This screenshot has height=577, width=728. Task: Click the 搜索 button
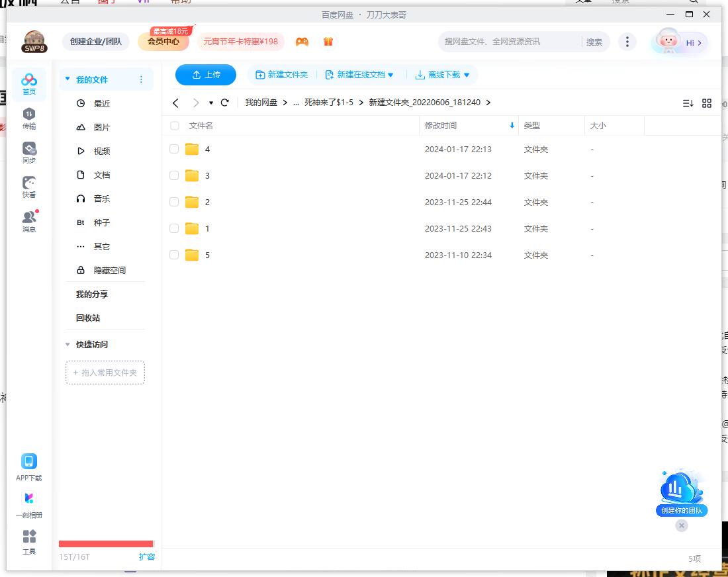[x=594, y=42]
